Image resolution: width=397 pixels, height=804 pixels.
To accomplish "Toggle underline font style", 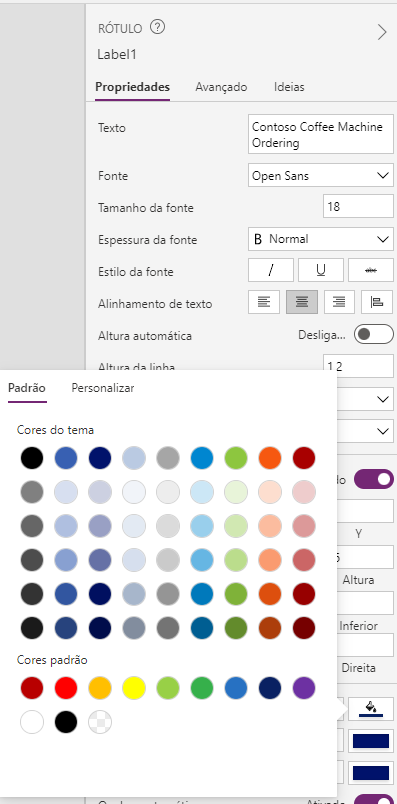I will pyautogui.click(x=321, y=271).
